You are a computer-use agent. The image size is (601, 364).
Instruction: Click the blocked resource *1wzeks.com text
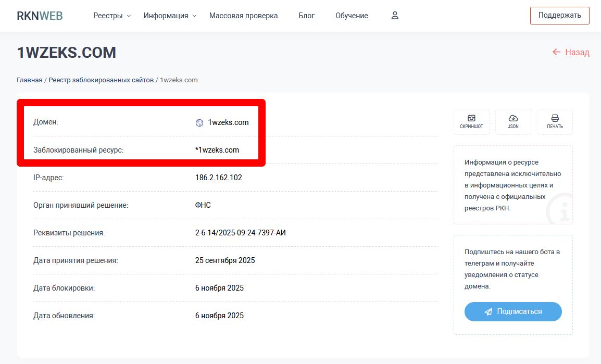click(x=217, y=149)
